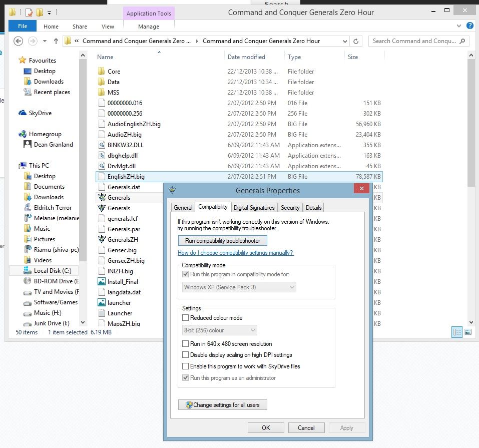Close the Generals Properties dialog
Viewport: 479px width, 448px height.
click(362, 188)
